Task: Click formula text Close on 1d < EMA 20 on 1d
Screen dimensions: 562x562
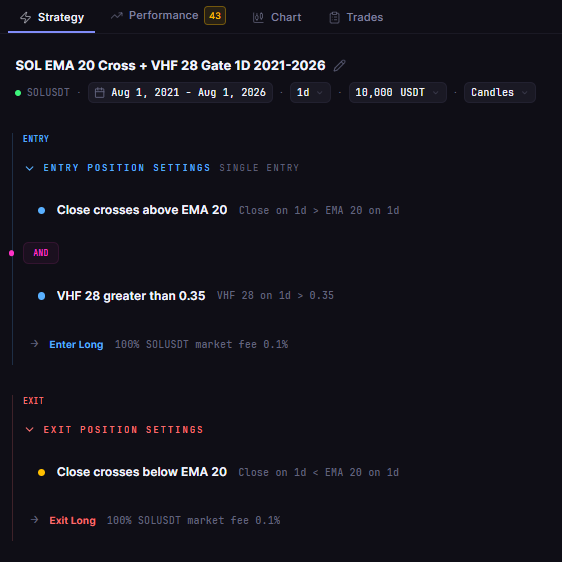Action: [x=319, y=472]
